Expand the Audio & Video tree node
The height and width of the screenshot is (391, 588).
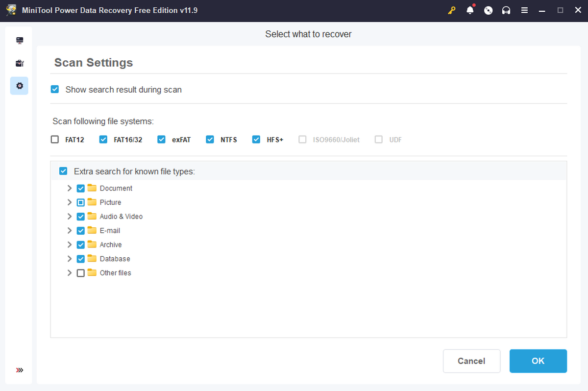coord(70,217)
